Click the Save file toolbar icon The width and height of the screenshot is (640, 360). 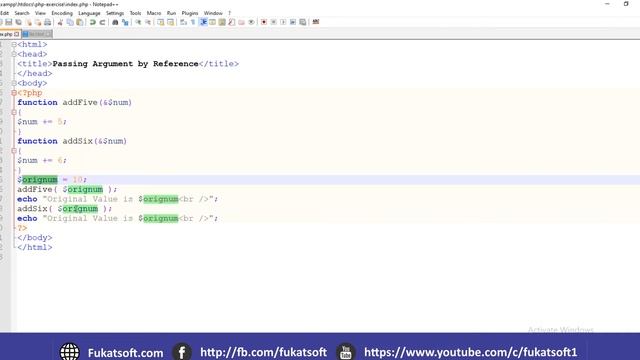point(8,22)
